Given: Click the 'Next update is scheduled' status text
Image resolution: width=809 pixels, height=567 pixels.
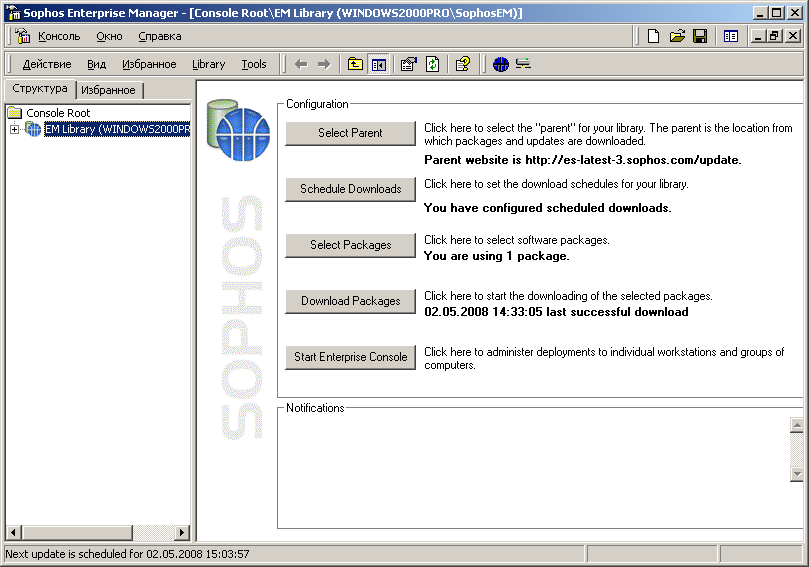Looking at the screenshot, I should tap(127, 554).
